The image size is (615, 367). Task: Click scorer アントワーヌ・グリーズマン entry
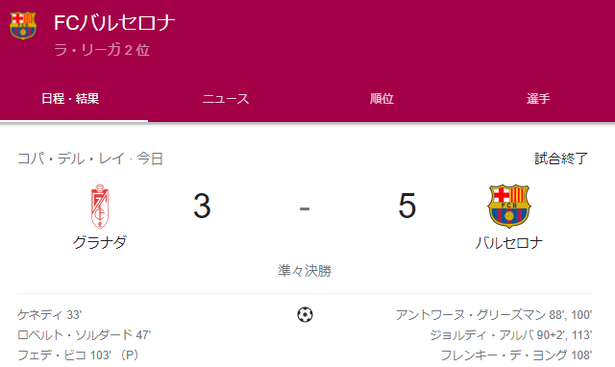click(x=494, y=314)
